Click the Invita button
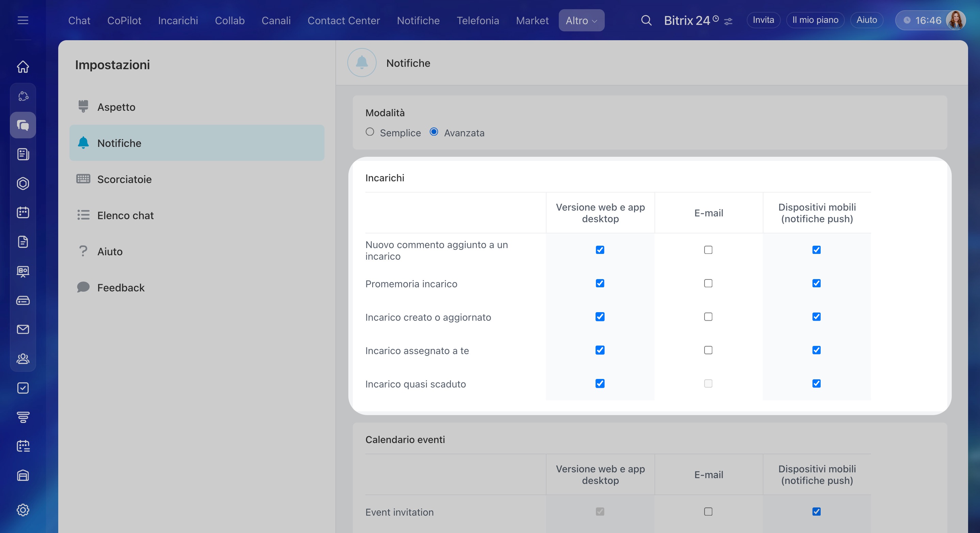The image size is (980, 533). click(763, 20)
